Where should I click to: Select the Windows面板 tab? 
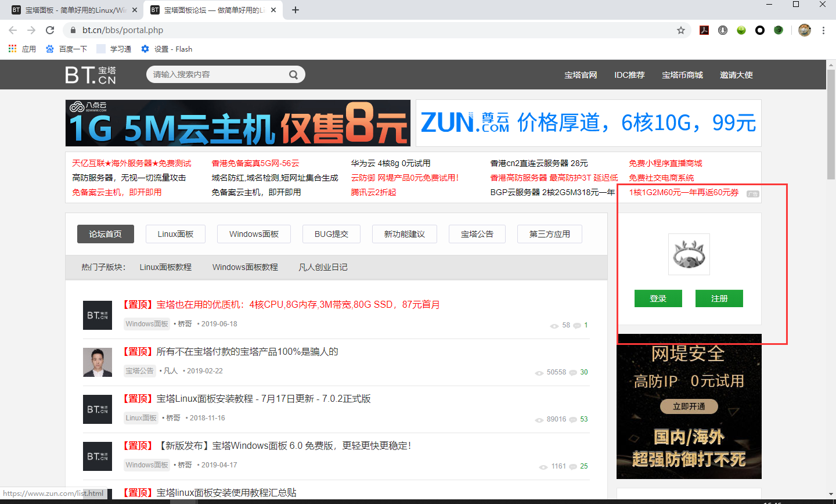(x=254, y=234)
